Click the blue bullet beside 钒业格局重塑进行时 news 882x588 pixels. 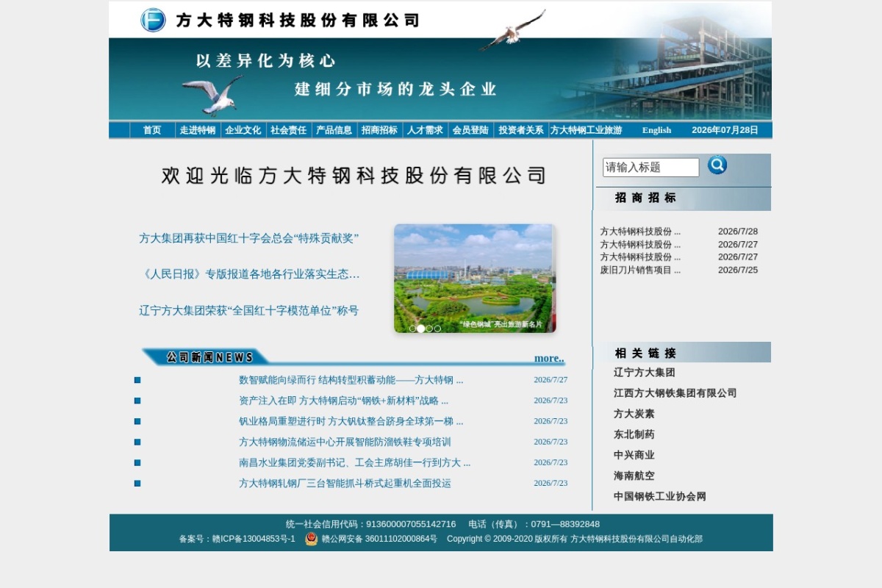pyautogui.click(x=137, y=421)
